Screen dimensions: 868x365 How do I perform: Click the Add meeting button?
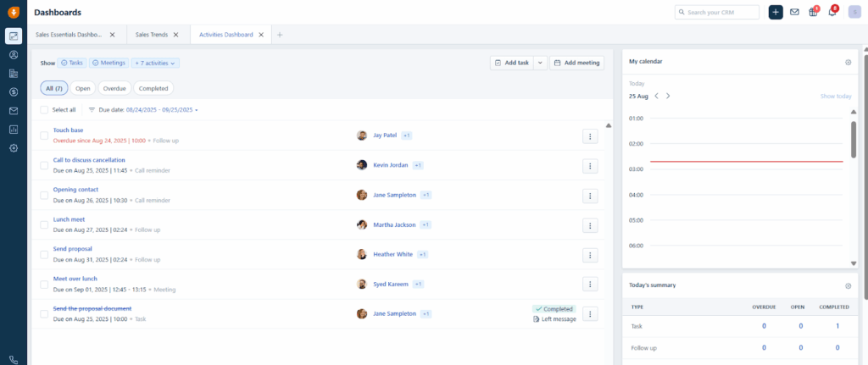tap(576, 63)
